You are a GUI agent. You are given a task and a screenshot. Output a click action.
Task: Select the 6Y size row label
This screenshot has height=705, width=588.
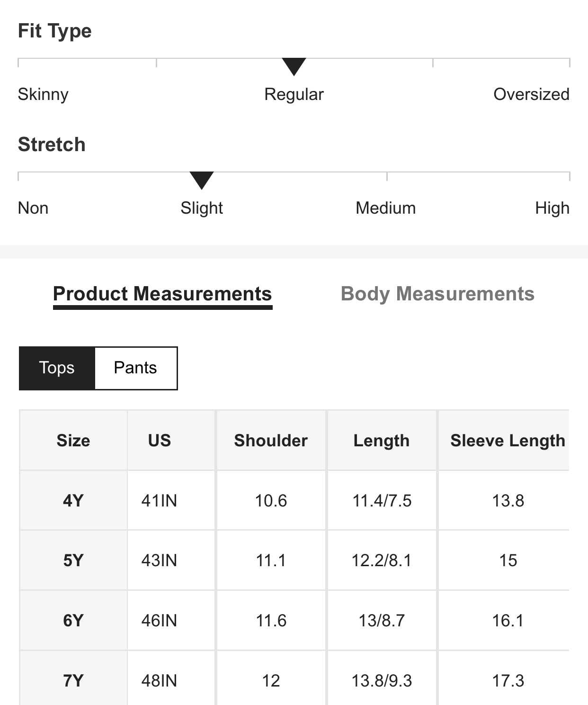73,621
